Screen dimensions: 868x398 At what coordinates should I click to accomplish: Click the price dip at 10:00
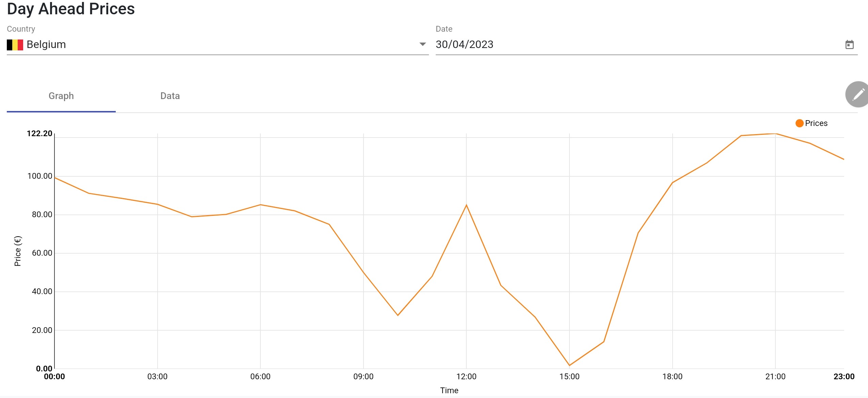(x=398, y=315)
